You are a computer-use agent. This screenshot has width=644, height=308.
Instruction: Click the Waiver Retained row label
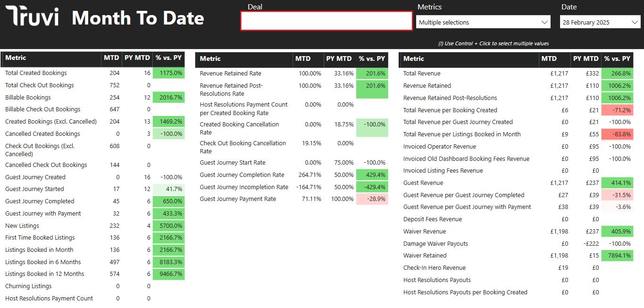pos(425,256)
